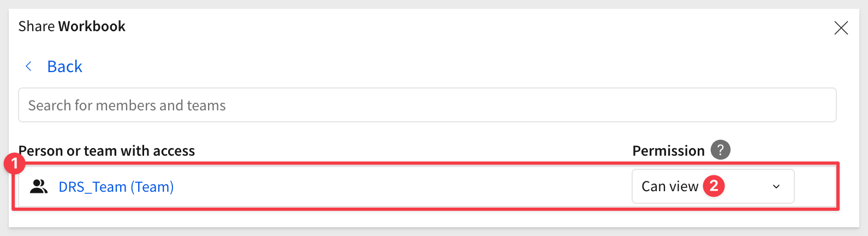Click the word Share in the dialog heading
Screen dimensions: 868x236
(x=37, y=26)
